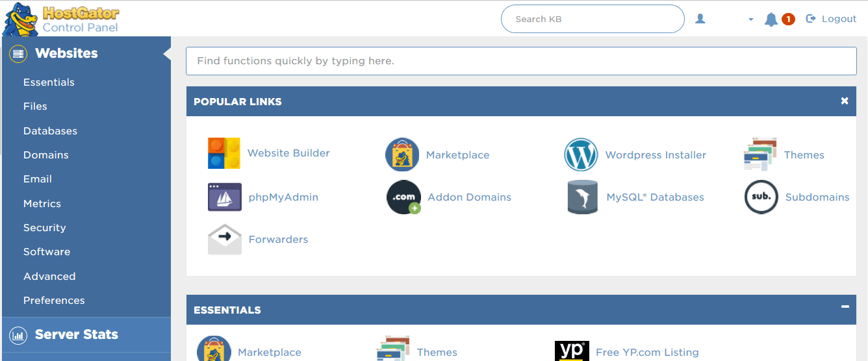Click the Search KB field

click(x=592, y=19)
